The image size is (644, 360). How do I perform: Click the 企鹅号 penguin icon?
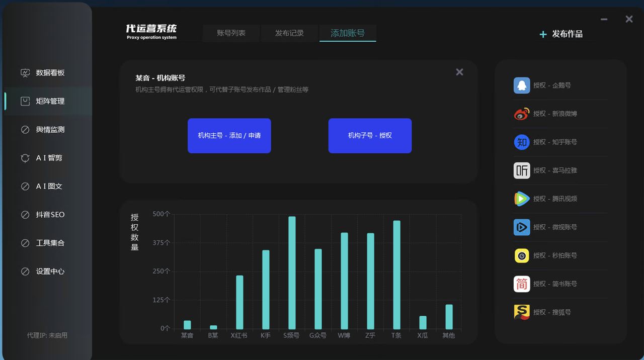coord(522,85)
